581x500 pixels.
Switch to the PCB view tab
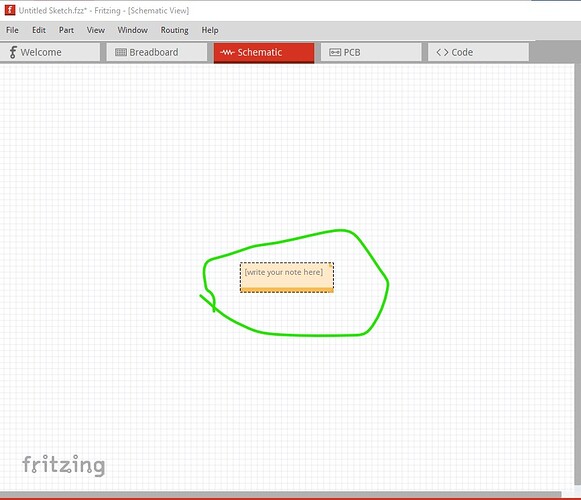(371, 52)
